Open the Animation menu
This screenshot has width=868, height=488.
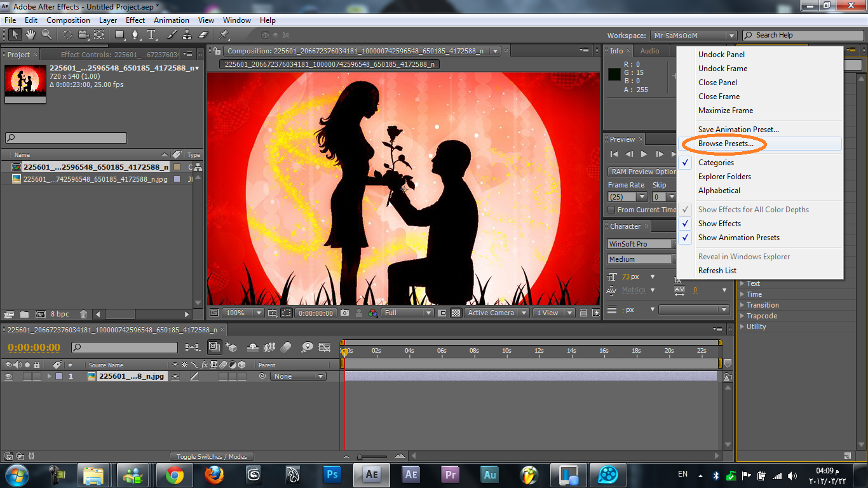click(171, 20)
